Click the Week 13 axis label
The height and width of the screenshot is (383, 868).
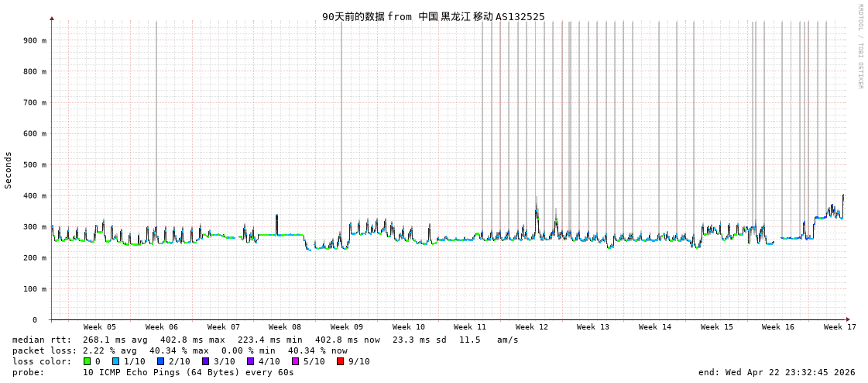pyautogui.click(x=593, y=327)
